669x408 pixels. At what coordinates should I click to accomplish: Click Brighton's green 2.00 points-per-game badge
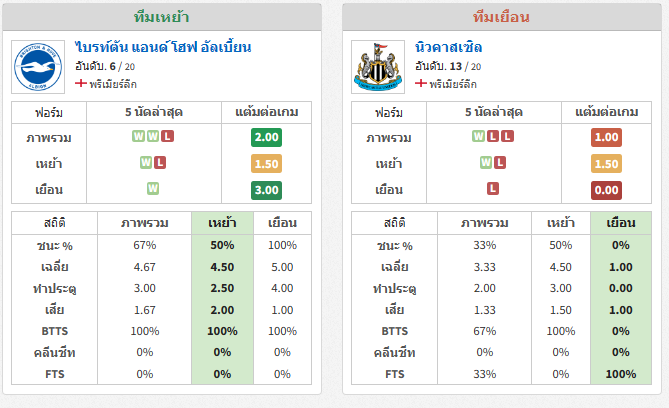266,137
